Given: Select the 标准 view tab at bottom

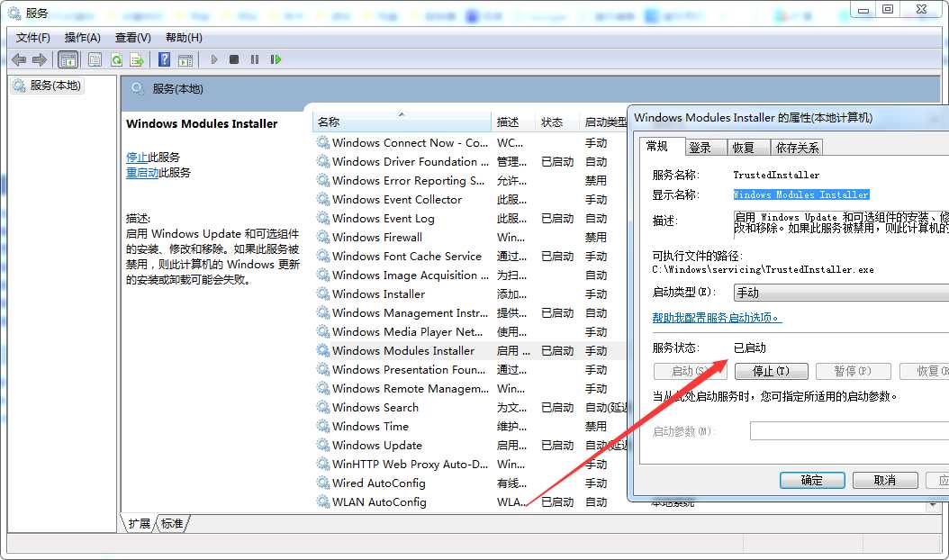Looking at the screenshot, I should (172, 523).
